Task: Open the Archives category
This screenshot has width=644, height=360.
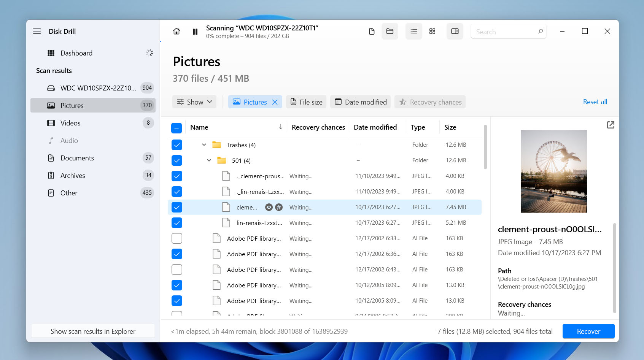Action: pyautogui.click(x=93, y=175)
